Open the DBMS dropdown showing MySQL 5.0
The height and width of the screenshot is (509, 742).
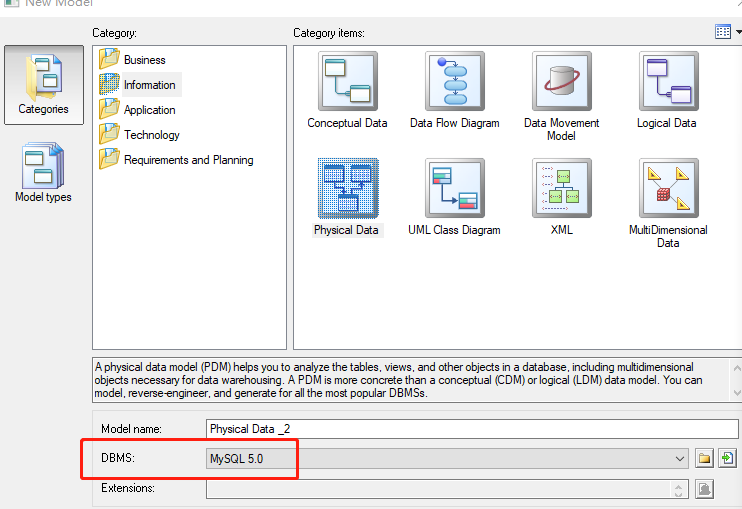[x=447, y=458]
